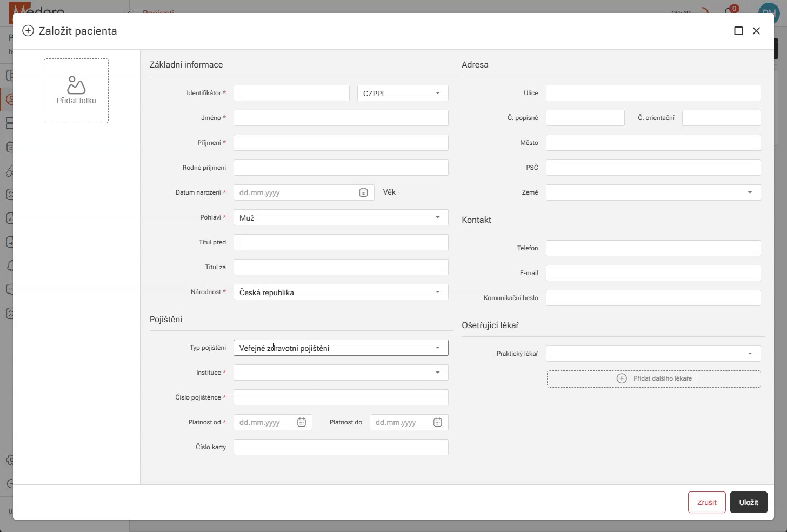Open the Datum narození calendar picker
Screen dimensions: 787x532
(363, 192)
